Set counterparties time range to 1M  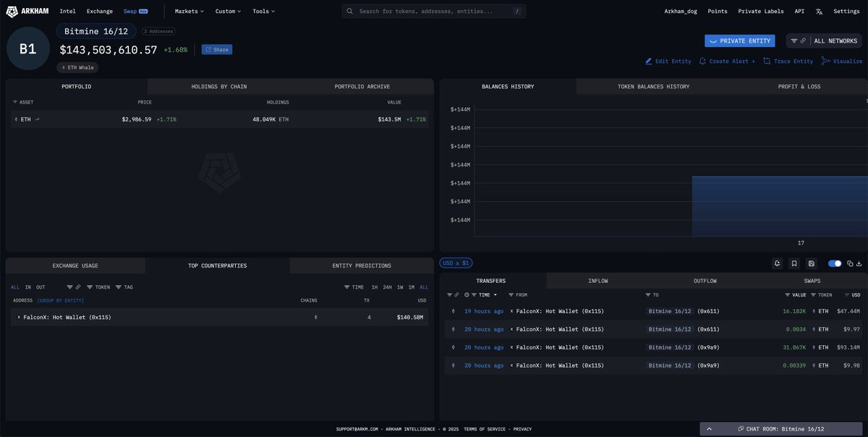(412, 287)
